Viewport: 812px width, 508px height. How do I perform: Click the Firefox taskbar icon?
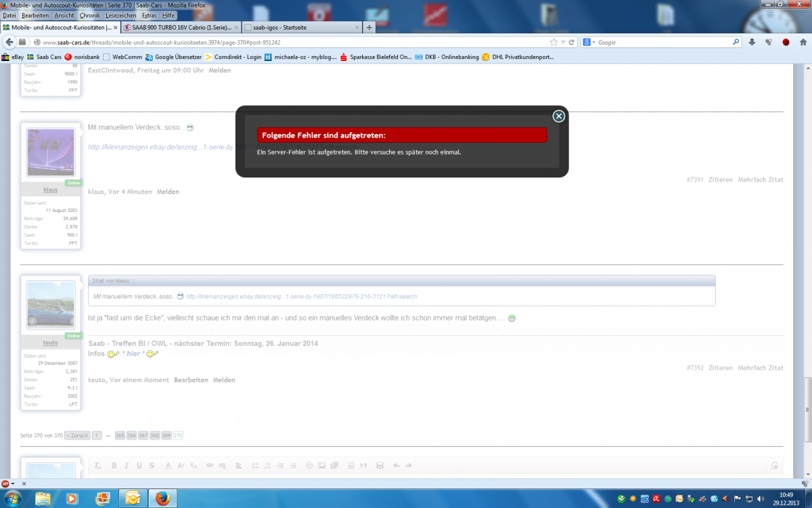click(162, 499)
